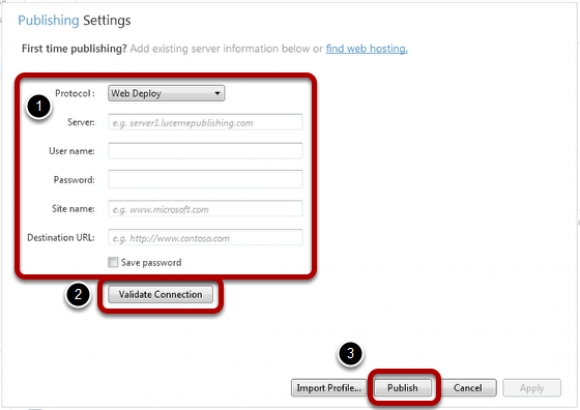
Task: Click the Save password label text
Action: (151, 262)
